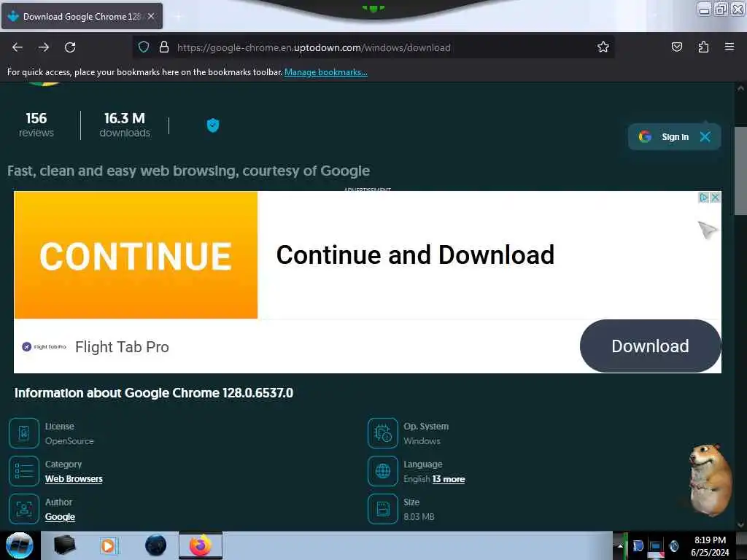The image size is (747, 560).
Task: Open a new tab with the plus
Action: [x=178, y=17]
